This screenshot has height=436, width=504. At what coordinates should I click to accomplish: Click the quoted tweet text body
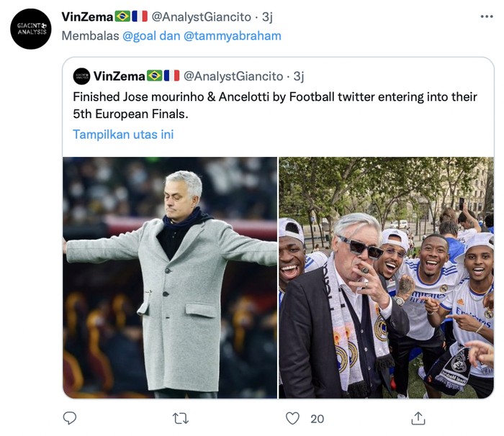coord(274,104)
